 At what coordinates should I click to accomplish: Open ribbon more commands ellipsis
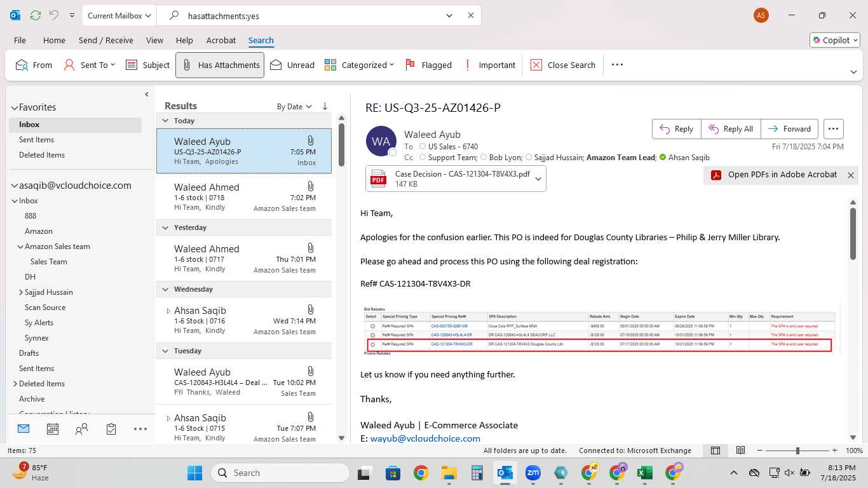pos(617,65)
